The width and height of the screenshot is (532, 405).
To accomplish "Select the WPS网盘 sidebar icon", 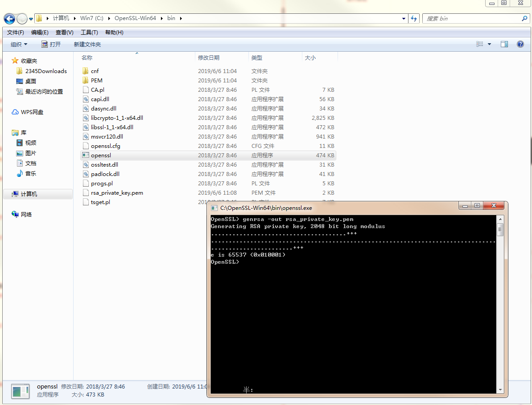I will (16, 112).
